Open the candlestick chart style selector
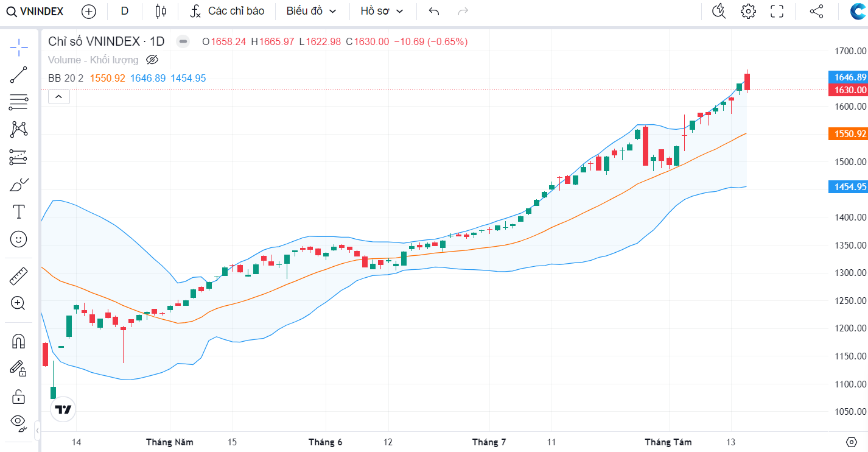Image resolution: width=868 pixels, height=452 pixels. tap(161, 11)
